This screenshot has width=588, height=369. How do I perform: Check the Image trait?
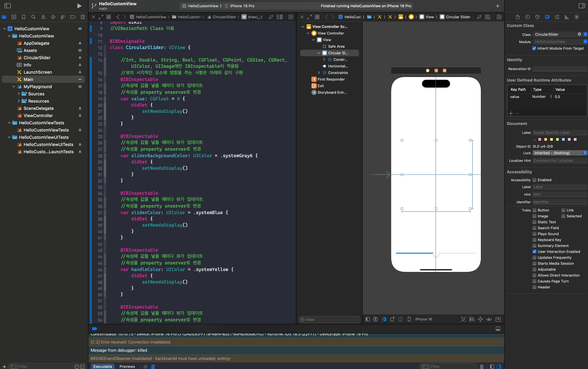click(x=534, y=216)
